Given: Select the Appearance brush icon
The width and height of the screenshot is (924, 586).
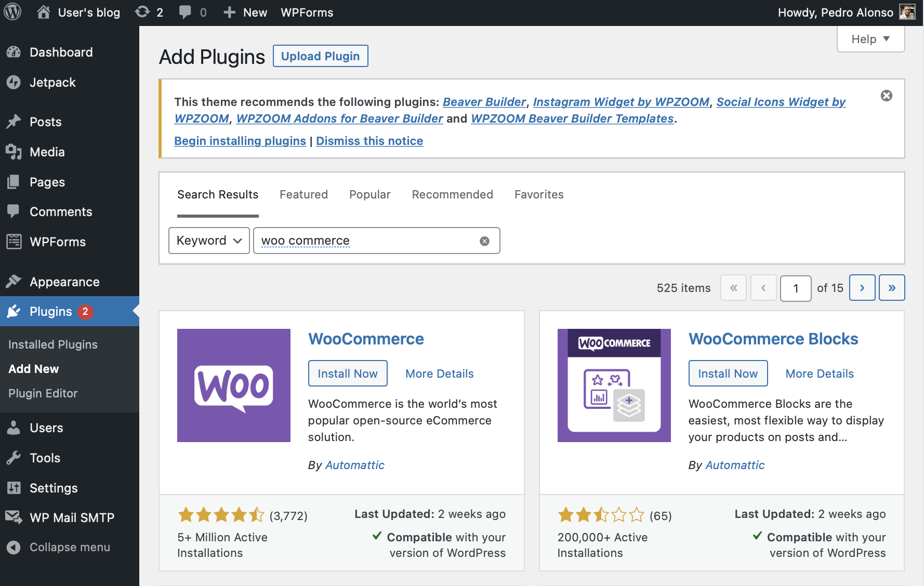Looking at the screenshot, I should pyautogui.click(x=14, y=281).
